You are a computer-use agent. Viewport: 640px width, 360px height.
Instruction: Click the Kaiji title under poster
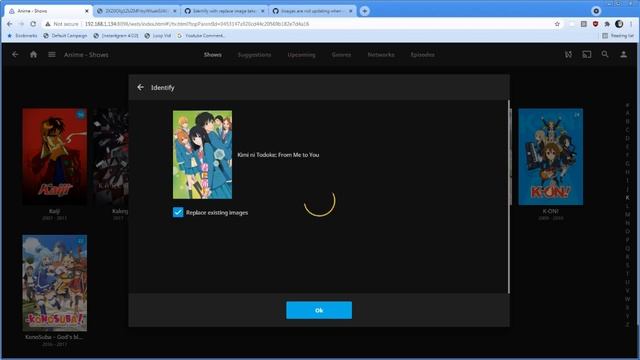click(55, 211)
